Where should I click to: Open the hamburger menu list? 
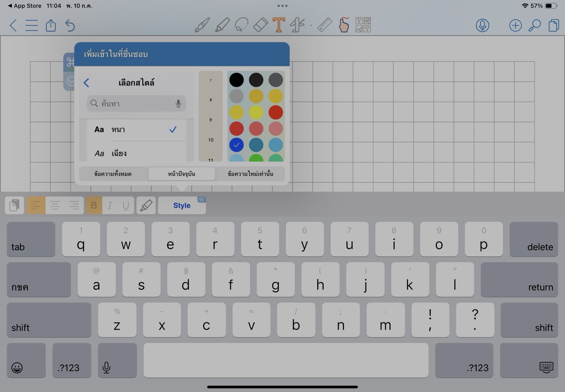[31, 26]
